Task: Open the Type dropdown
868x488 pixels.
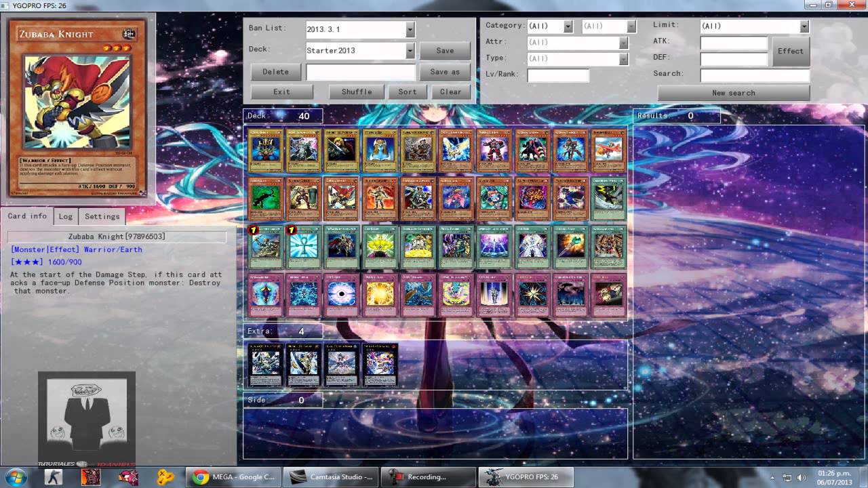Action: (624, 59)
